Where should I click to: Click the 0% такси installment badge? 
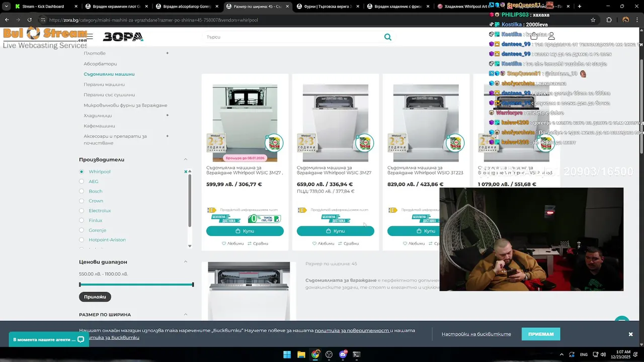pos(264,219)
